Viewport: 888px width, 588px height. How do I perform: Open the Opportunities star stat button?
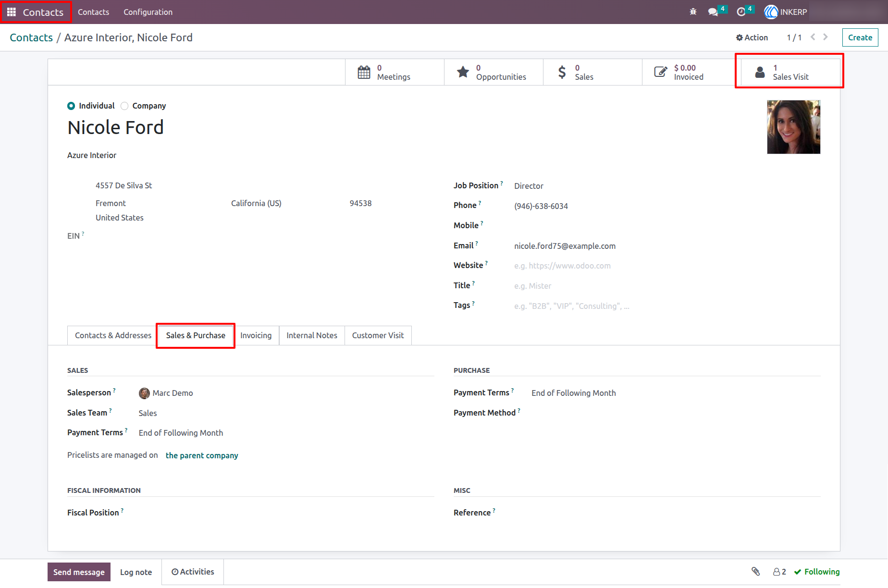(x=493, y=72)
